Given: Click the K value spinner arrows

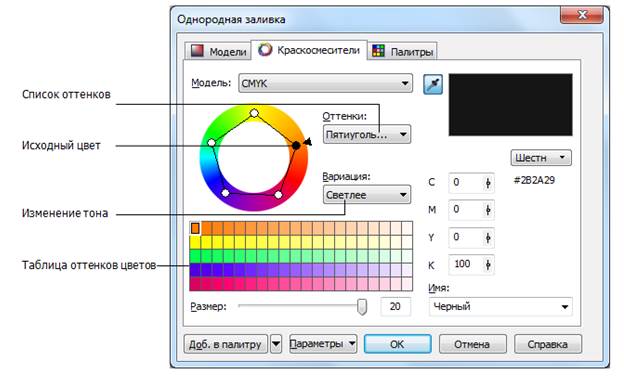Looking at the screenshot, I should point(488,265).
